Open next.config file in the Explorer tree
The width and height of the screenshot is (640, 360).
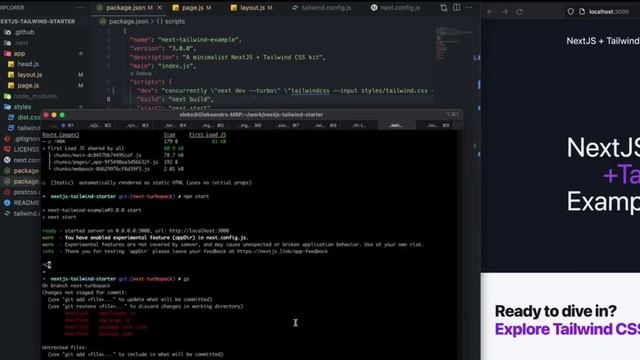27,160
